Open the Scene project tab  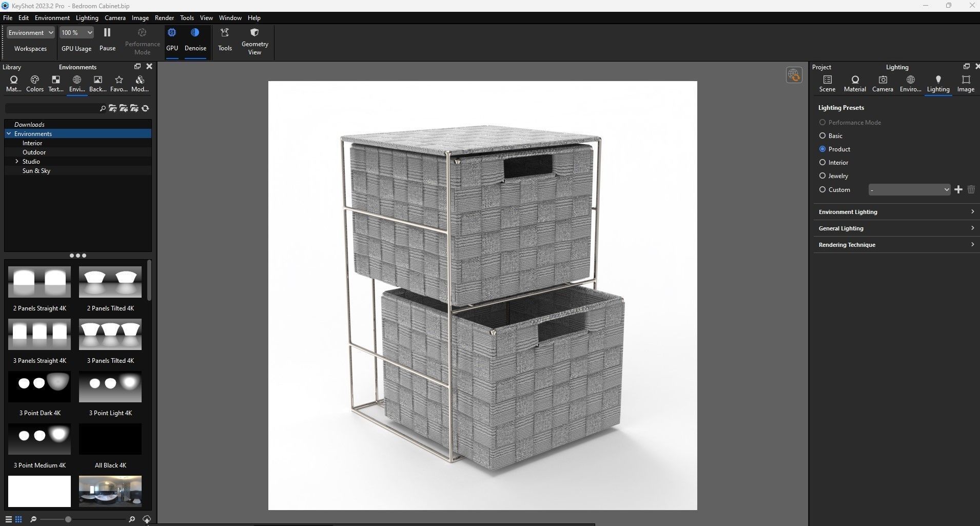[x=827, y=84]
